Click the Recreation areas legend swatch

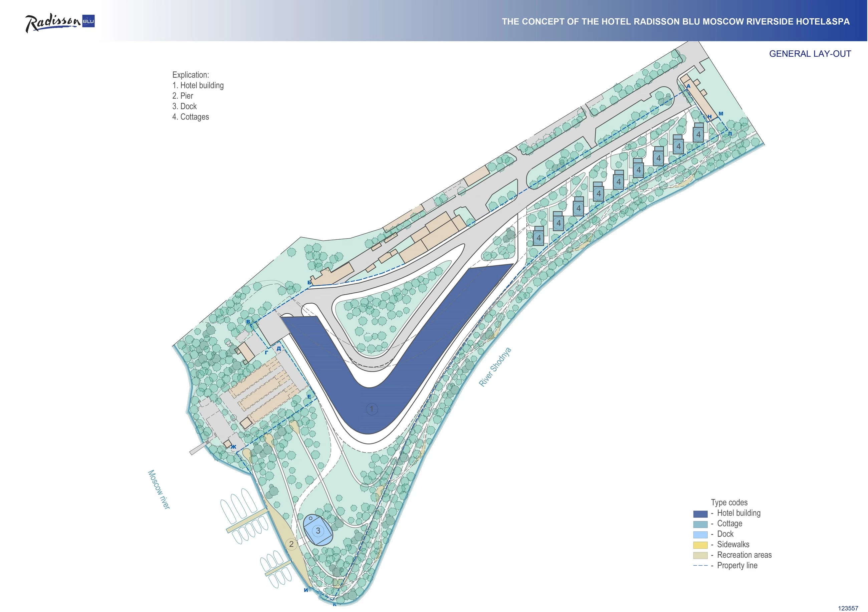700,555
